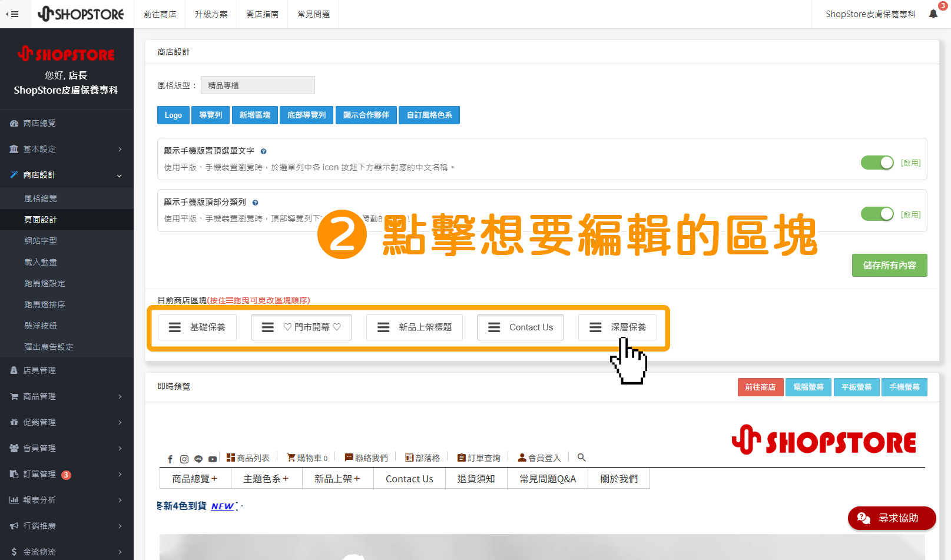
Task: Click the blue Logo button
Action: (x=173, y=115)
